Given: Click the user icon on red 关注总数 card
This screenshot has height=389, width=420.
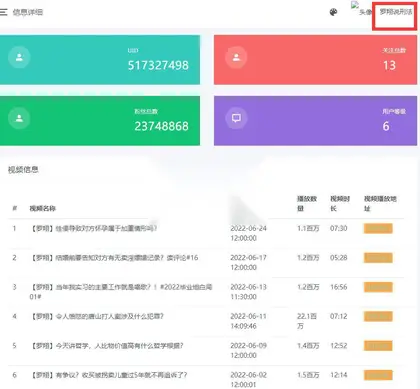Looking at the screenshot, I should [x=236, y=57].
